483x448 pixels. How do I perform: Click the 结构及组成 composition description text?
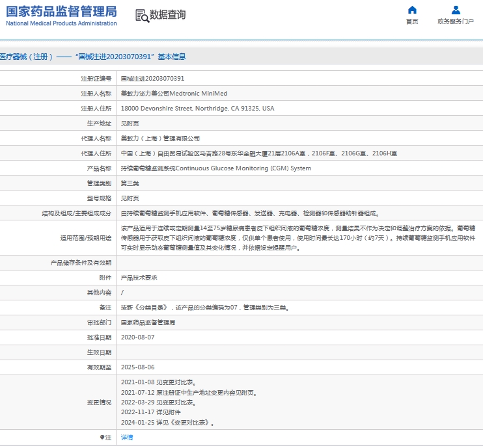pyautogui.click(x=250, y=213)
